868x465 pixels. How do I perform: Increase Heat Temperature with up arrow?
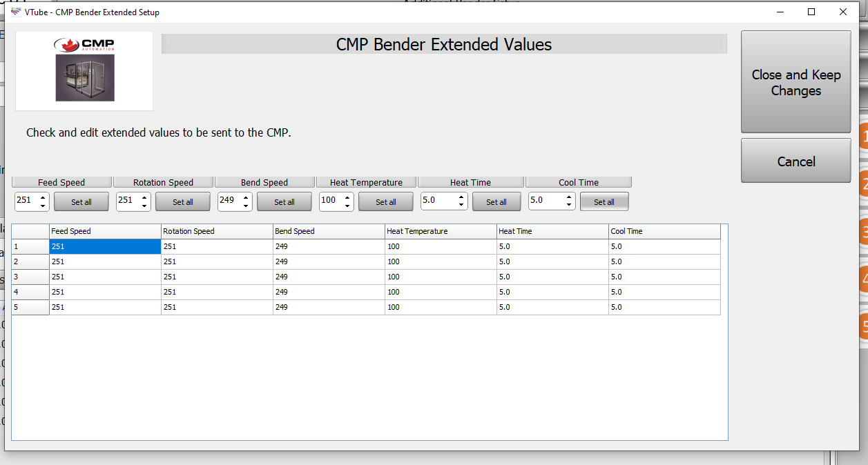(x=347, y=197)
